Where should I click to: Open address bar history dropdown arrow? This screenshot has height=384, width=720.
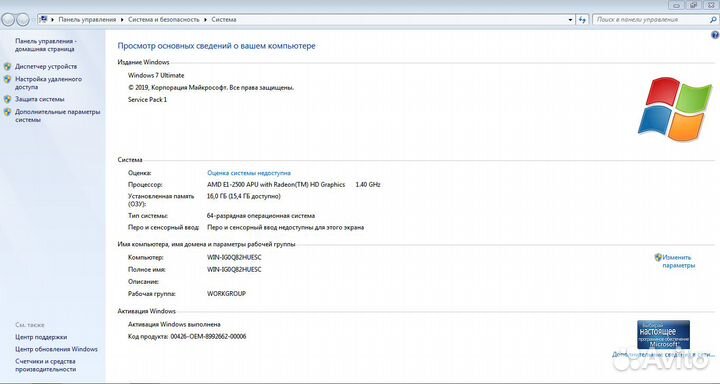(570, 20)
